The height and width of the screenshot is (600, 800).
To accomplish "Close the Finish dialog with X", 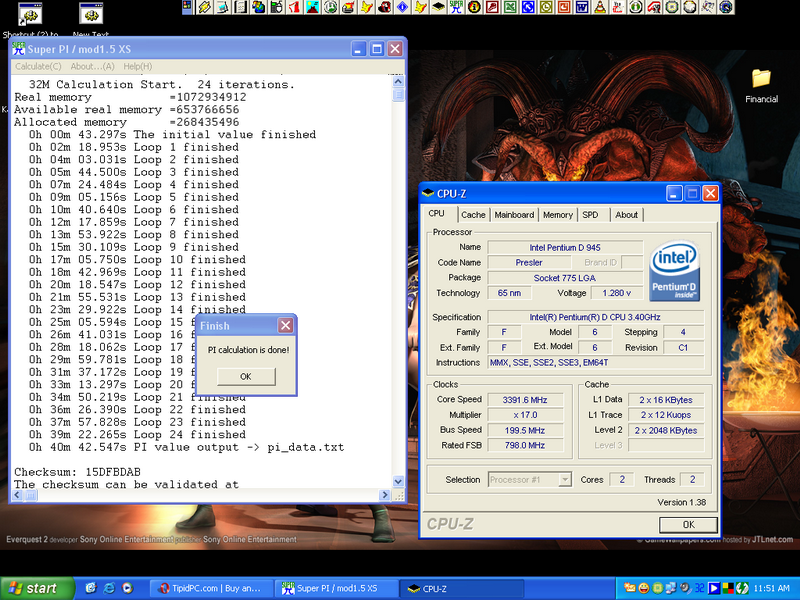I will (286, 326).
